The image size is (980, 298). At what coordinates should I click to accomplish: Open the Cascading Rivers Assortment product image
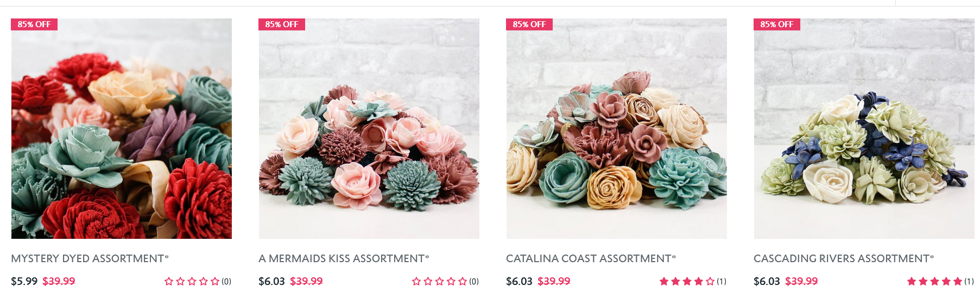(864, 129)
